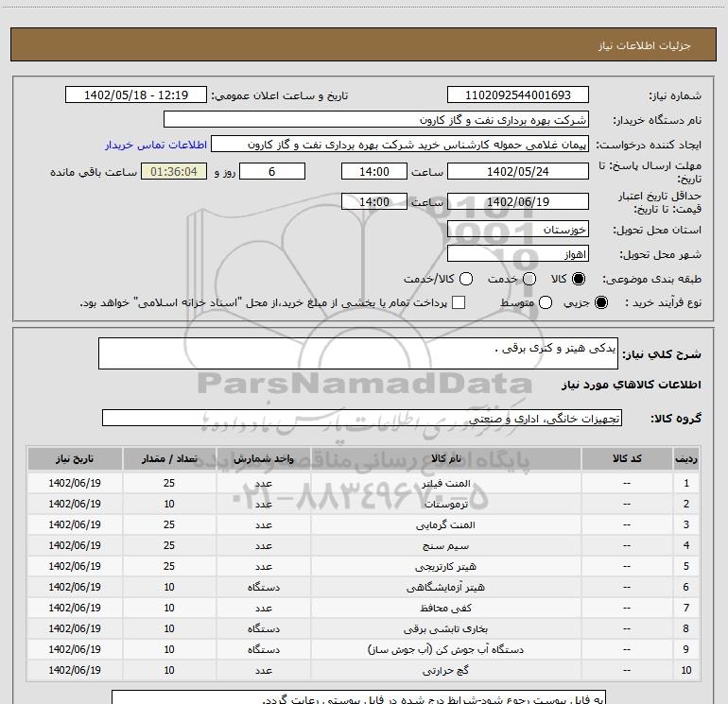The height and width of the screenshot is (704, 728).
Task: Click the reply deadline date 1402/05/24
Action: (x=518, y=171)
